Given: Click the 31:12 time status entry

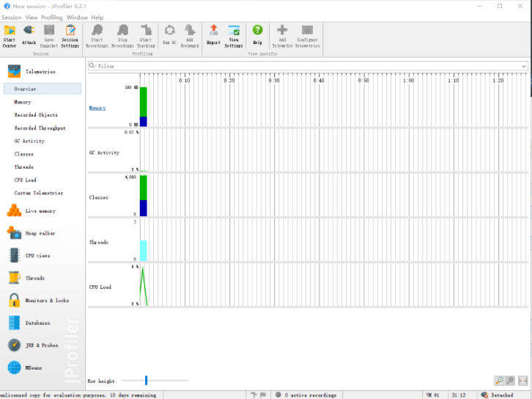Looking at the screenshot, I should click(459, 395).
